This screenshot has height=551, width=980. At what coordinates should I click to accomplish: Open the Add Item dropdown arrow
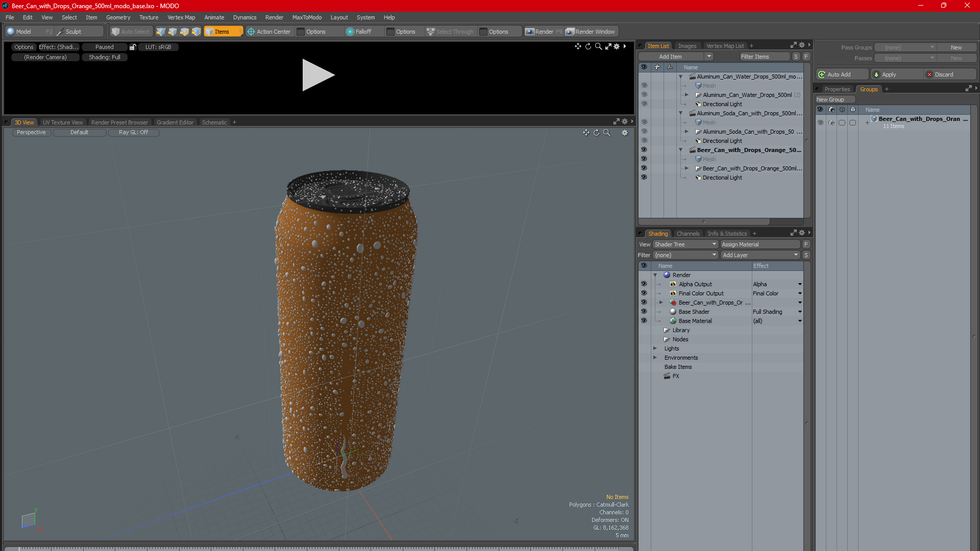click(709, 57)
